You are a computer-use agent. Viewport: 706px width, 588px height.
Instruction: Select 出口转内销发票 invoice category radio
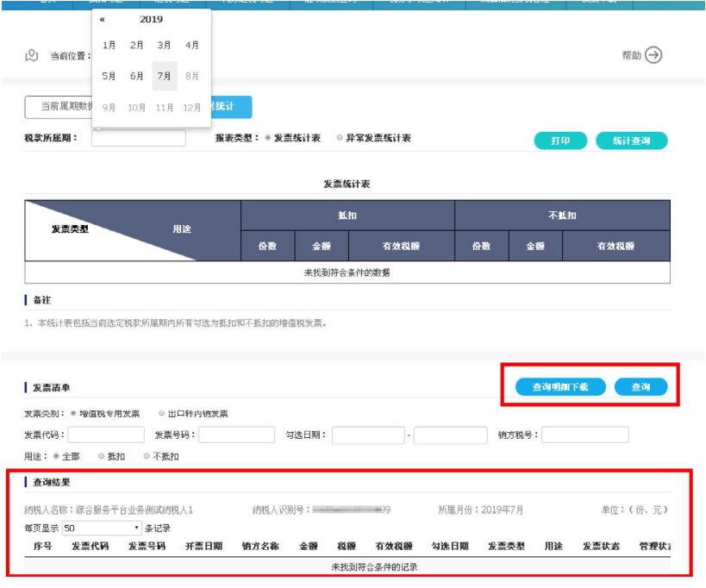point(162,413)
